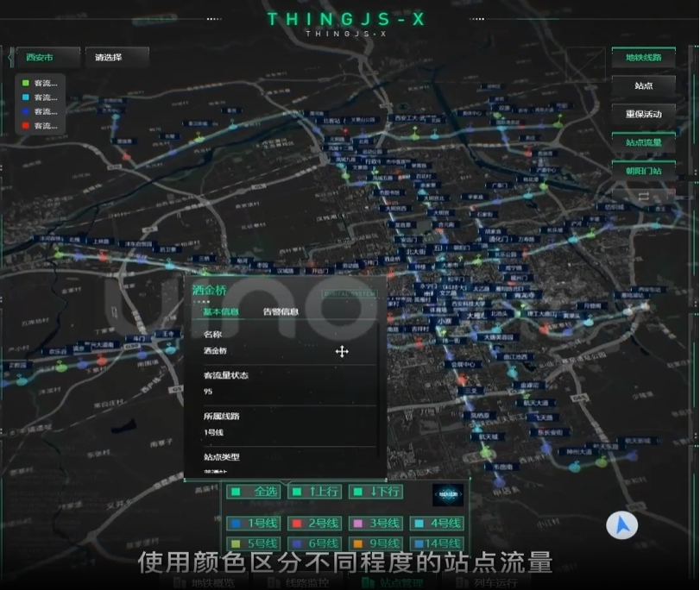
Task: Toggle the 6号线 line filter
Action: [314, 543]
